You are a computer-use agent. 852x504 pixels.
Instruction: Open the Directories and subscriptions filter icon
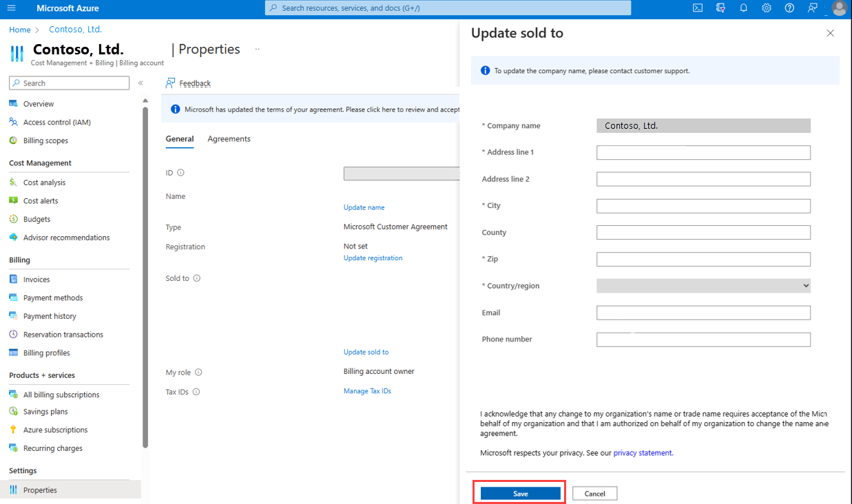720,8
